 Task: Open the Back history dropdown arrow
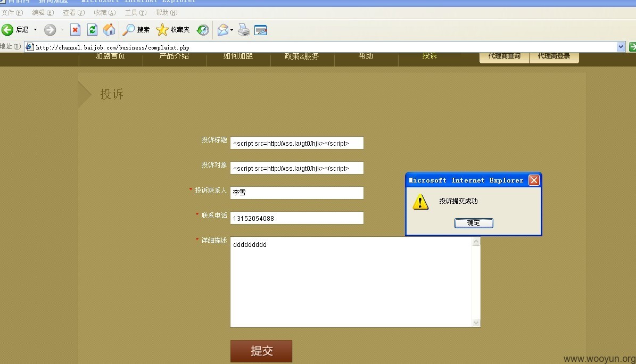(35, 30)
